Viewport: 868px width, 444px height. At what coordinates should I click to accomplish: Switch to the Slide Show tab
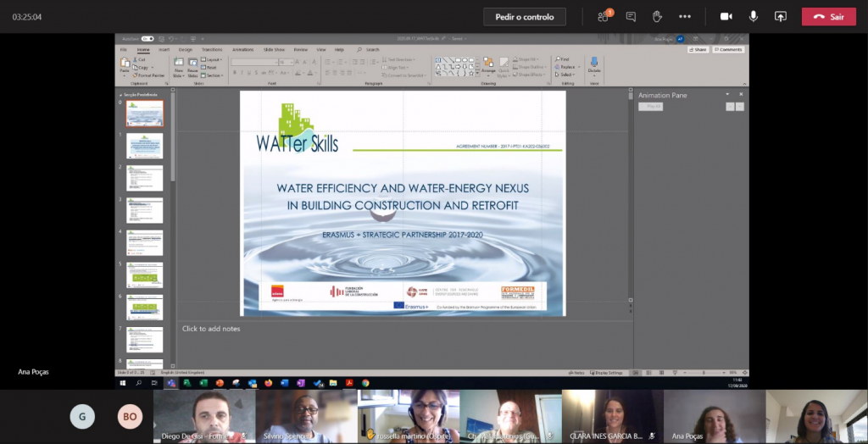[x=274, y=50]
